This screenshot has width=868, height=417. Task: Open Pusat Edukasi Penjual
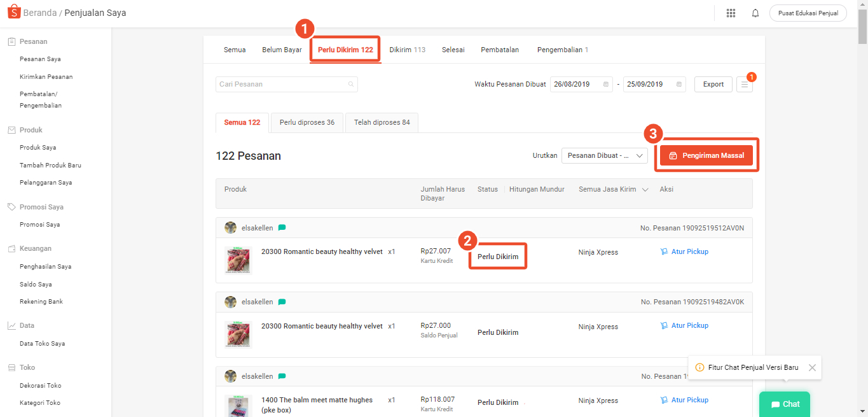(x=808, y=13)
